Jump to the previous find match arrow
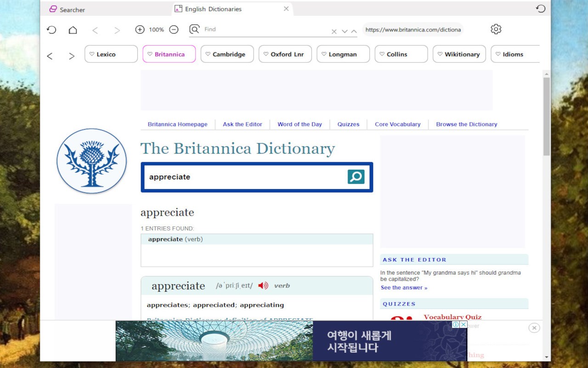Viewport: 588px width, 368px height. click(354, 31)
